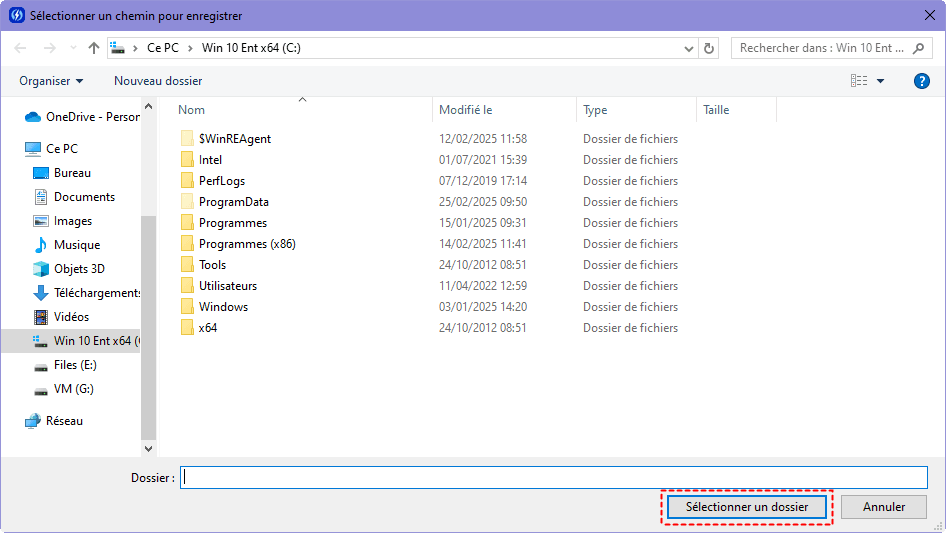This screenshot has width=946, height=533.
Task: Select Objets 3D in the sidebar
Action: (78, 269)
